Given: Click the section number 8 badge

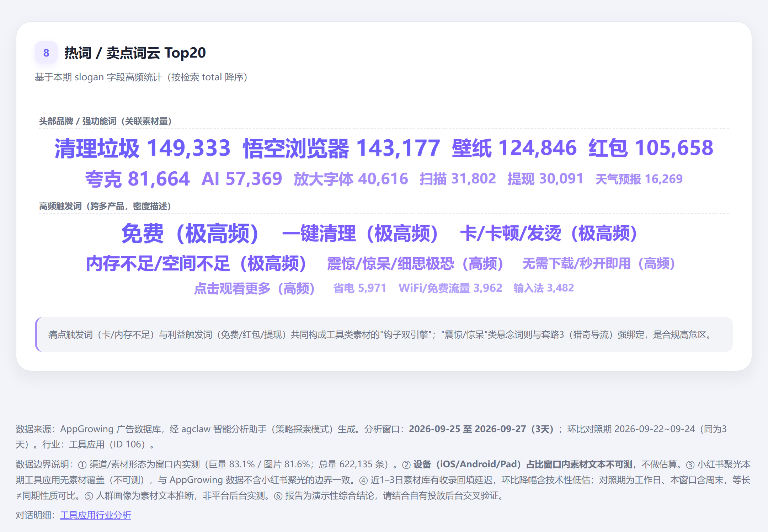Looking at the screenshot, I should [46, 53].
